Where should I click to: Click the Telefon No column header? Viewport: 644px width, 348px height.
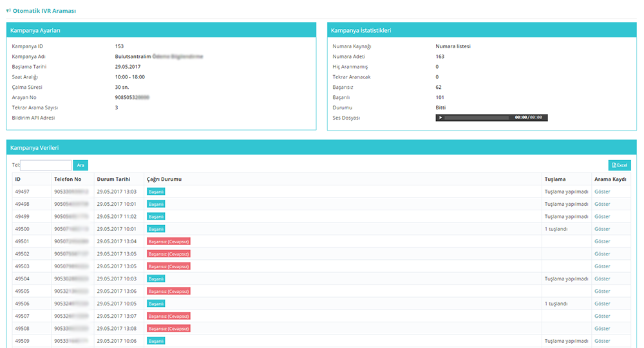click(x=68, y=179)
